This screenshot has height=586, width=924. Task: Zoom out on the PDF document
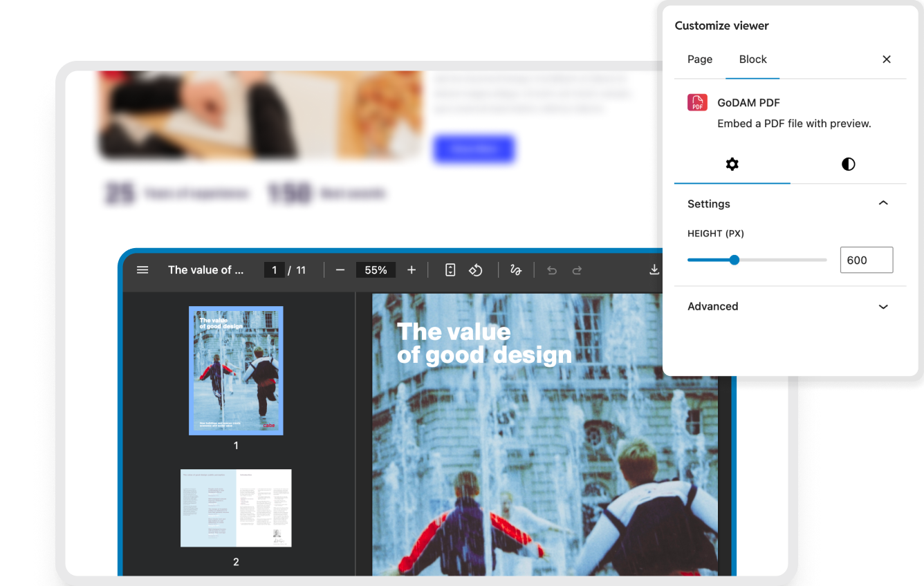[x=340, y=270]
